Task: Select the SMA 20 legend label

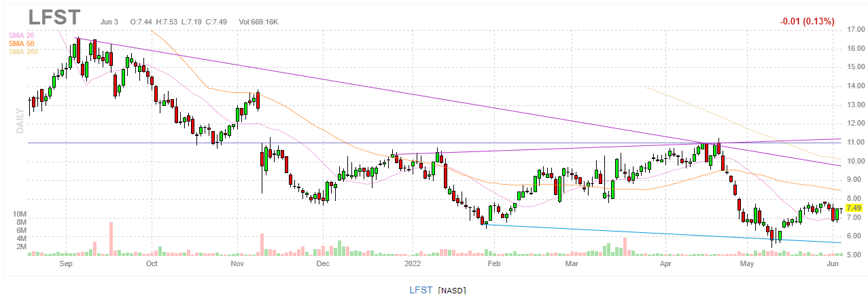Action: 22,35
